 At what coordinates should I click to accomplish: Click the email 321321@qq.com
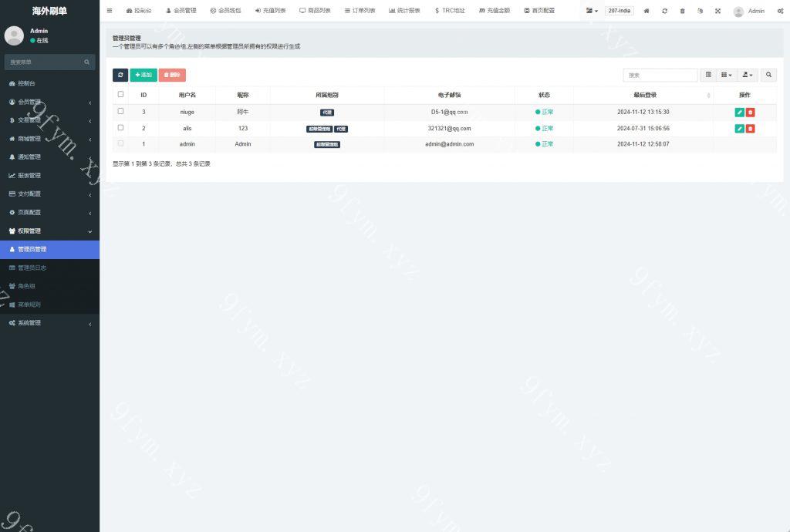(450, 128)
